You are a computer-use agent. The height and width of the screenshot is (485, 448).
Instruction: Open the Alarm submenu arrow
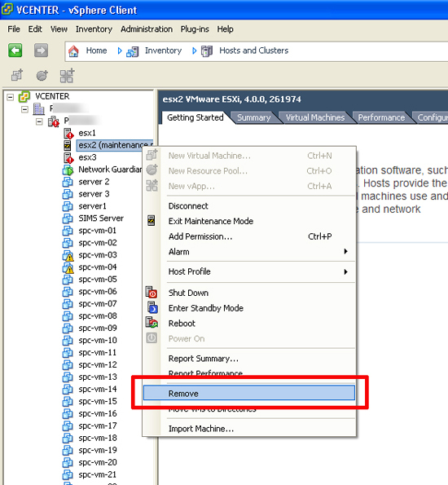click(346, 251)
